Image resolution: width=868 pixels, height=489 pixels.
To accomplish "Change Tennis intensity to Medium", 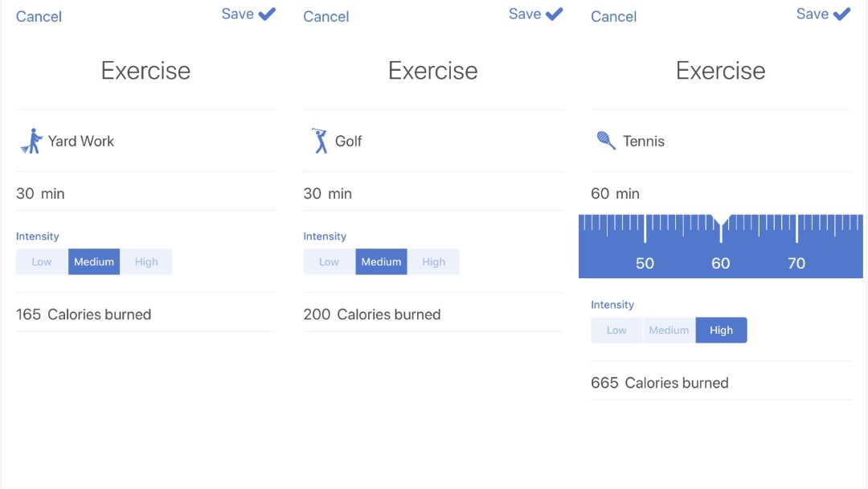I will 669,330.
